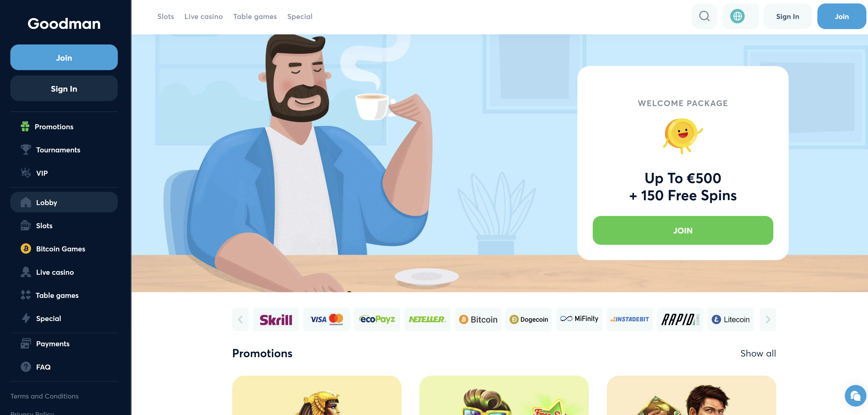The image size is (868, 415).
Task: Click the Slots machine icon in sidebar
Action: pyautogui.click(x=26, y=225)
